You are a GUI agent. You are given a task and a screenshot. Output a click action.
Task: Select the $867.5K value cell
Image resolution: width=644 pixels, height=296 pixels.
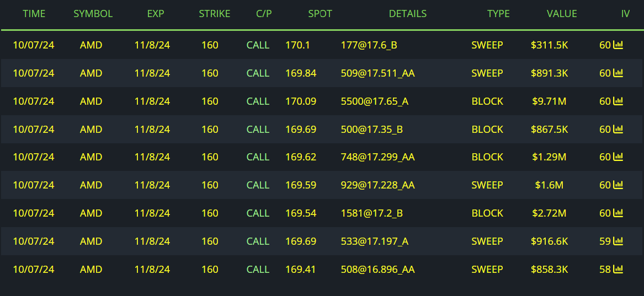549,129
